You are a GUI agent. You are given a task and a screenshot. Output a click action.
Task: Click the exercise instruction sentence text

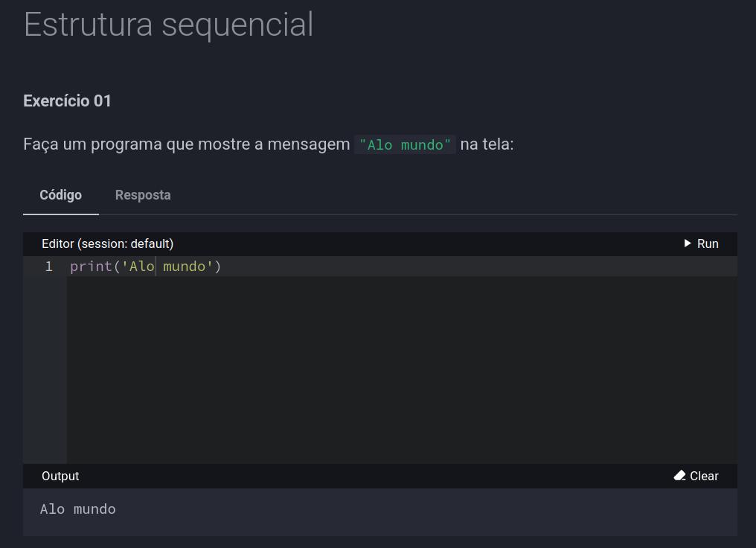[x=269, y=144]
